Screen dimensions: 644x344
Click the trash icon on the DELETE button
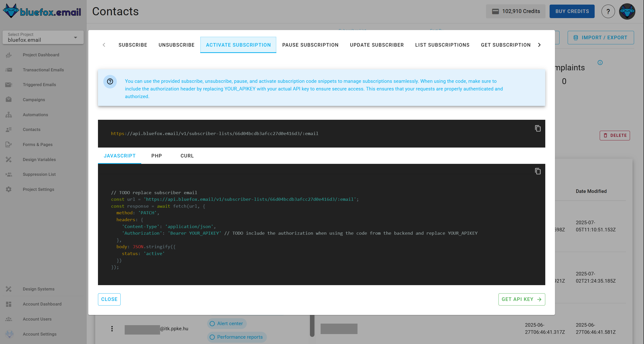coord(605,135)
